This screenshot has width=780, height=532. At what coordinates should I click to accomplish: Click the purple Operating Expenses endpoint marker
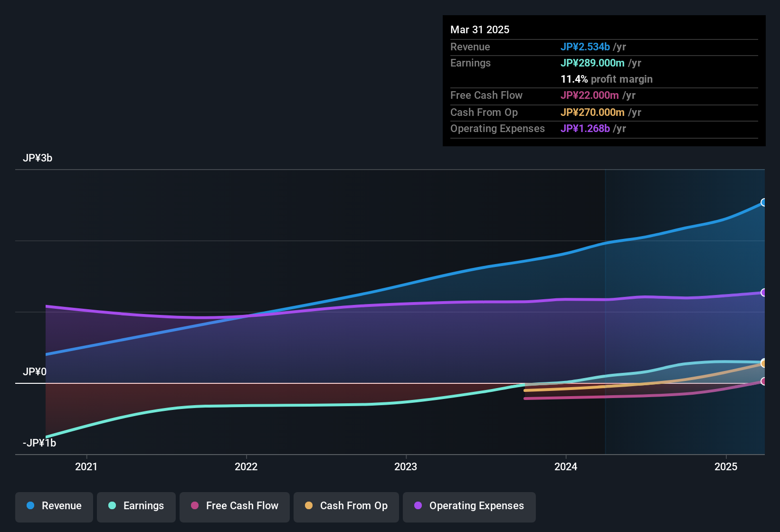tap(763, 293)
